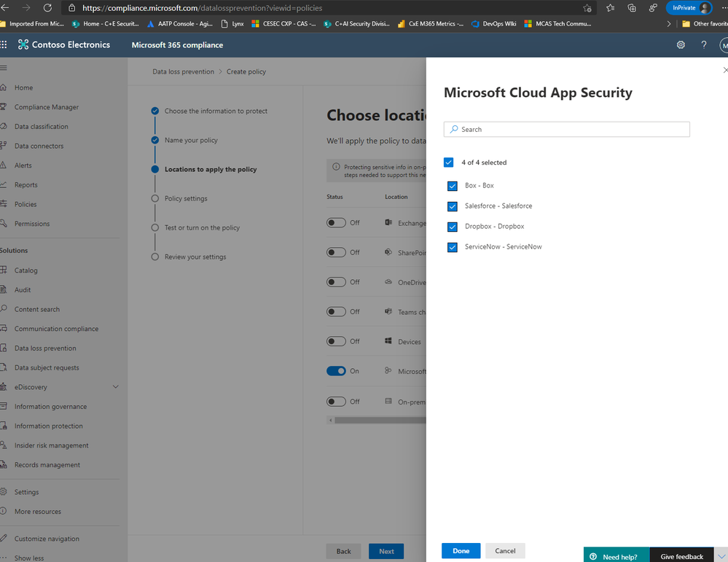This screenshot has width=728, height=562.
Task: Turn on the SharePoint location toggle
Action: 336,252
